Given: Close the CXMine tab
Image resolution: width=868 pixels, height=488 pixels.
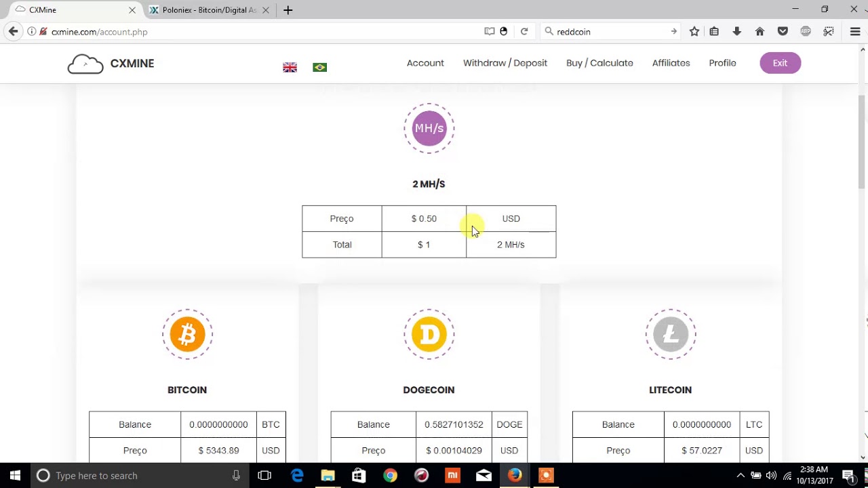Looking at the screenshot, I should point(132,10).
